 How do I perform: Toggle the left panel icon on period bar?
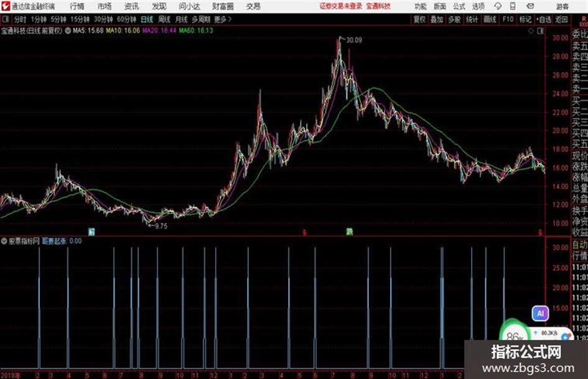(5, 19)
